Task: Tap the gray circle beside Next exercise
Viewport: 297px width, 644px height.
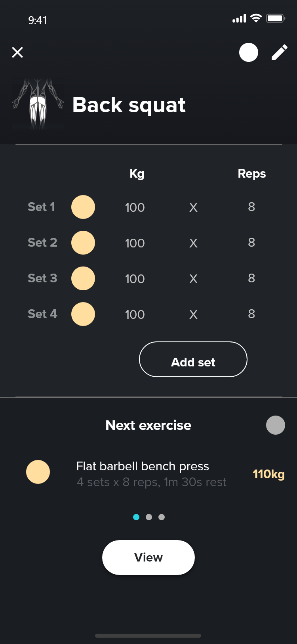Action: [276, 425]
